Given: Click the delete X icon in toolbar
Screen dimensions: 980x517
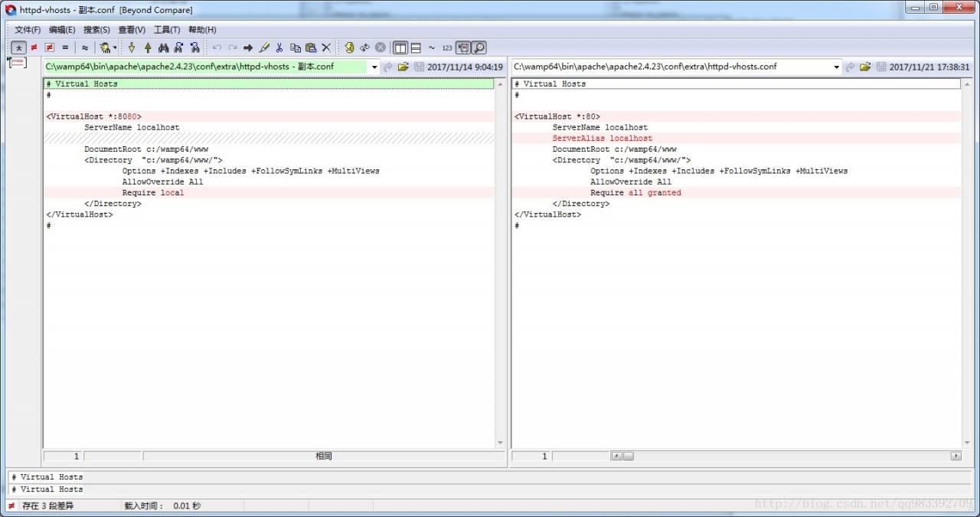Looking at the screenshot, I should click(326, 47).
